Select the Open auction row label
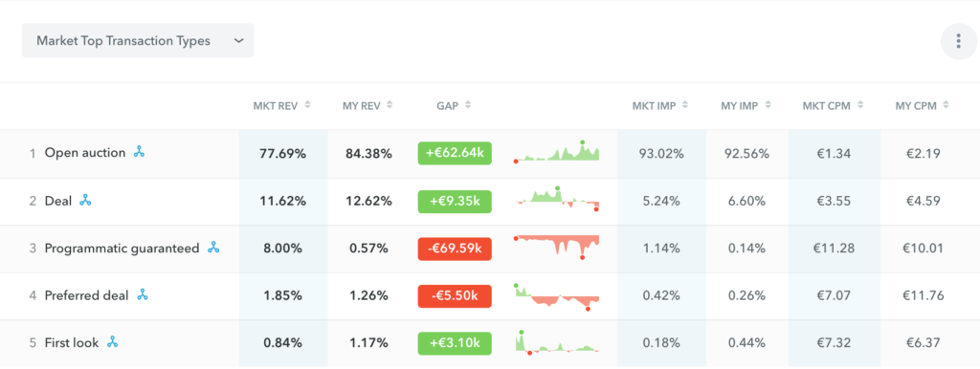980x369 pixels. click(85, 152)
